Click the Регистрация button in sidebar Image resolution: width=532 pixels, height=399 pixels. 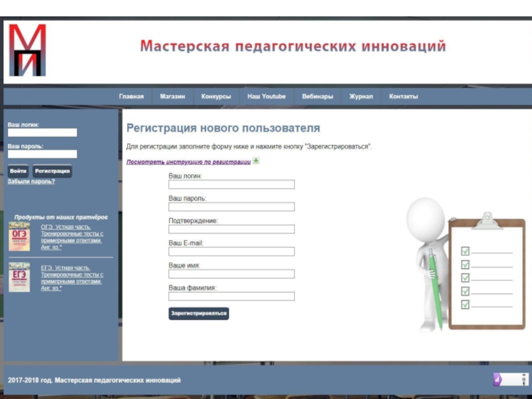tap(53, 171)
